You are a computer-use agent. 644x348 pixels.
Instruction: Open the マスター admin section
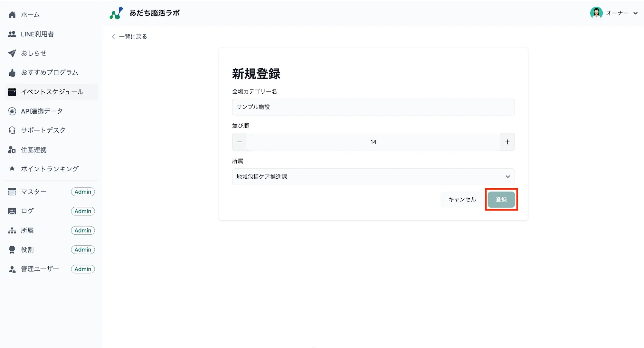tap(33, 192)
